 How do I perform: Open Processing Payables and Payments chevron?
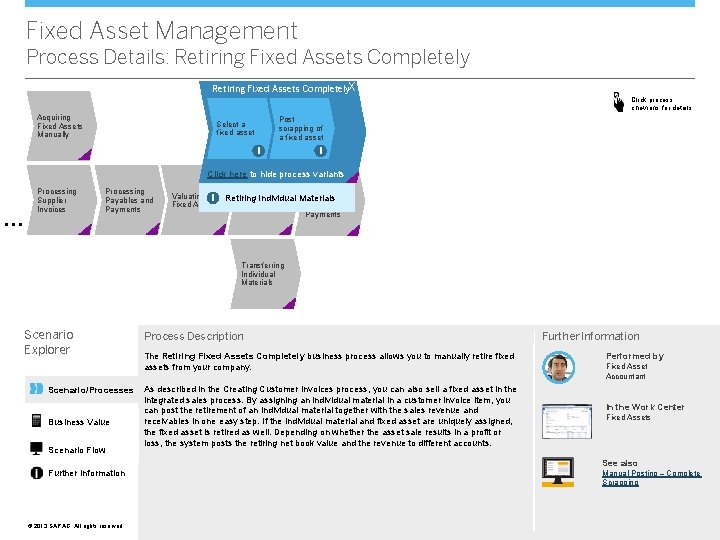coord(129,200)
